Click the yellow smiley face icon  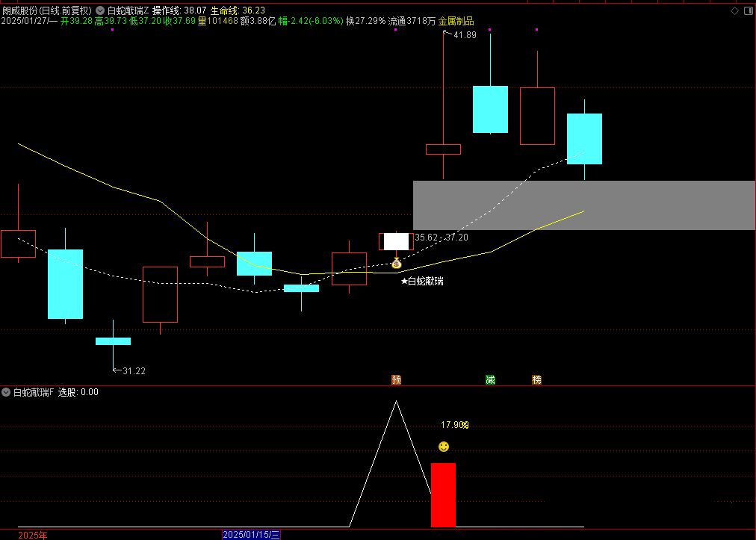(444, 447)
